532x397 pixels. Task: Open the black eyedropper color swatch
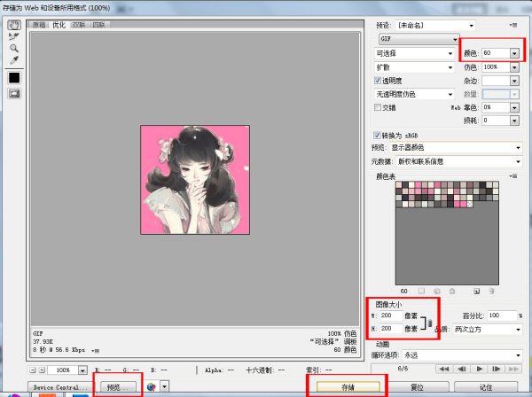pyautogui.click(x=14, y=78)
